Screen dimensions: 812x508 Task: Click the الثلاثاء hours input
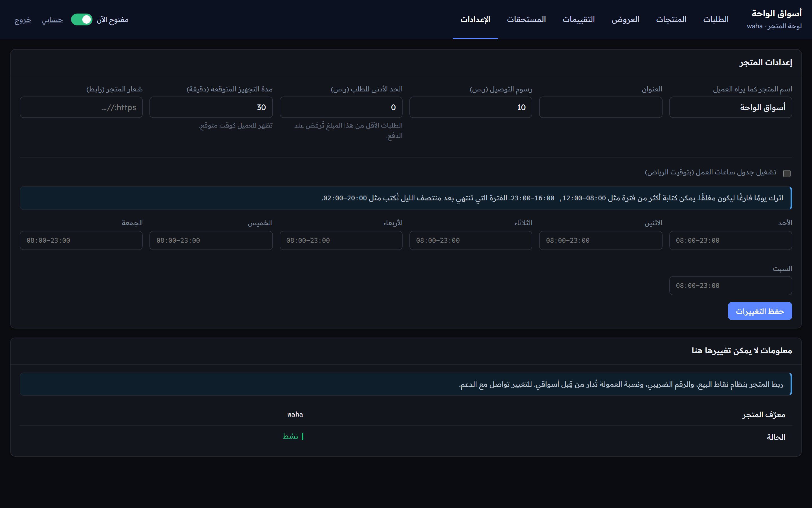tap(471, 240)
